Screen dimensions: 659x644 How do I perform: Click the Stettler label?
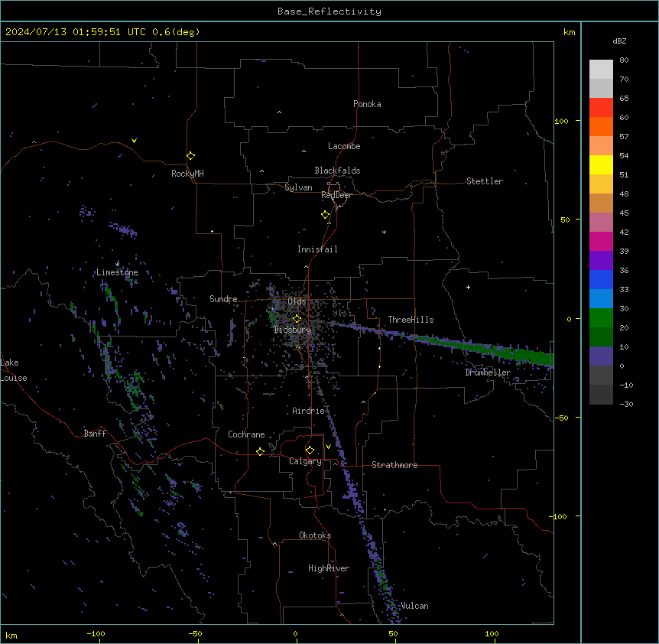485,181
